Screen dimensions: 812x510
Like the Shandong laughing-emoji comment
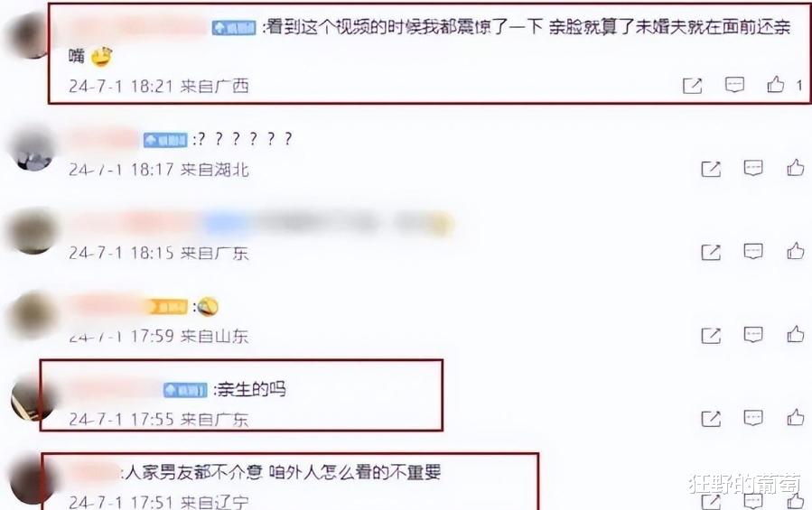click(796, 335)
